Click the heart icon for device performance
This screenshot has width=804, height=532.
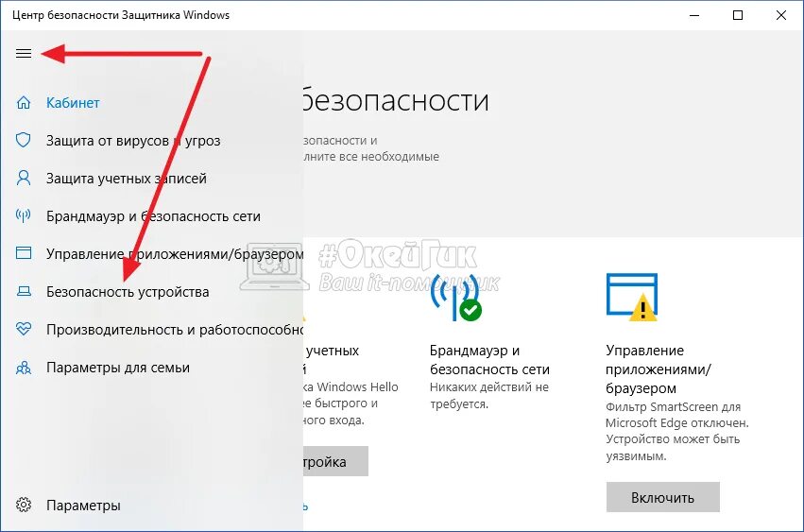24,329
